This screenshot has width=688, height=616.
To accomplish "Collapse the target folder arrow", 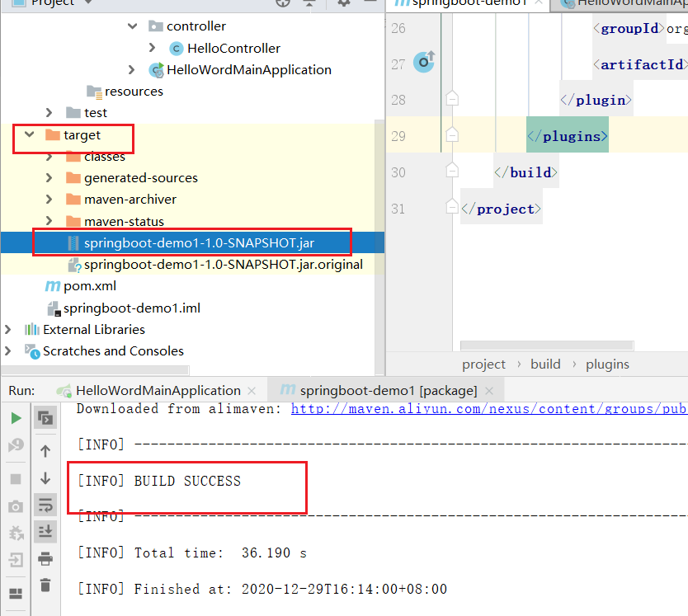I will point(29,134).
